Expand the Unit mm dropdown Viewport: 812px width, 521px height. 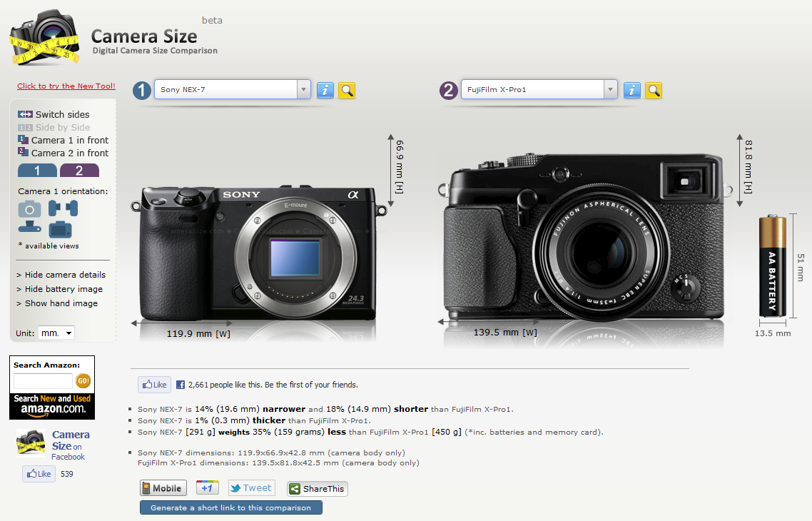57,333
